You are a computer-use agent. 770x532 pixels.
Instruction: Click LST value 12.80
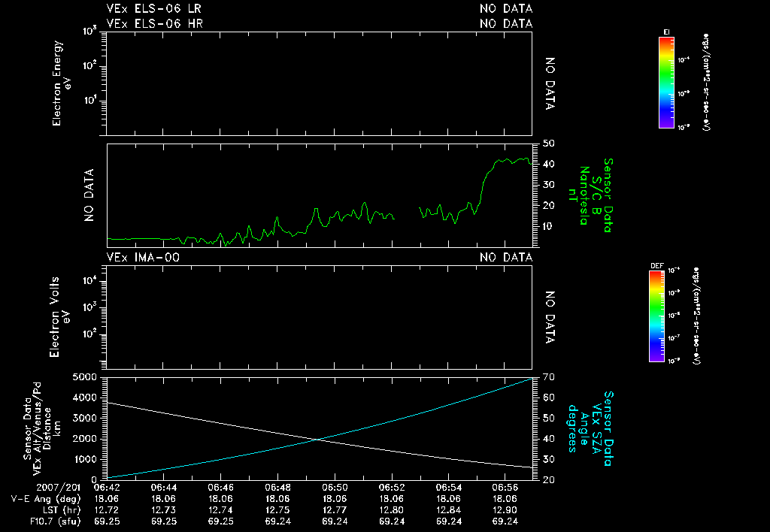coord(392,510)
